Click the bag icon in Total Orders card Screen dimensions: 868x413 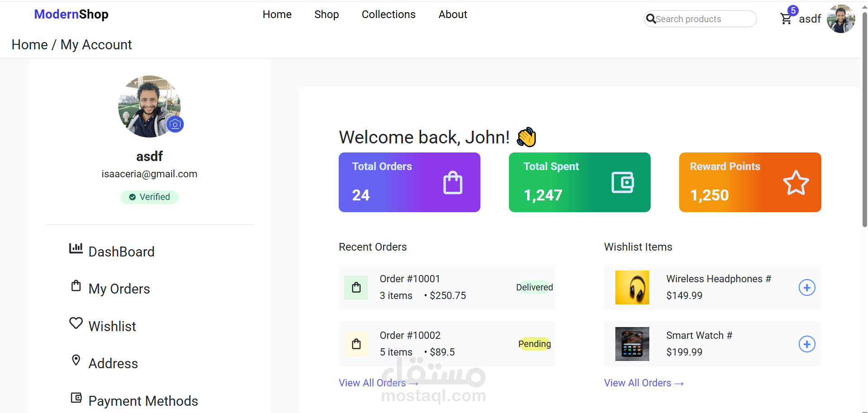(x=453, y=182)
